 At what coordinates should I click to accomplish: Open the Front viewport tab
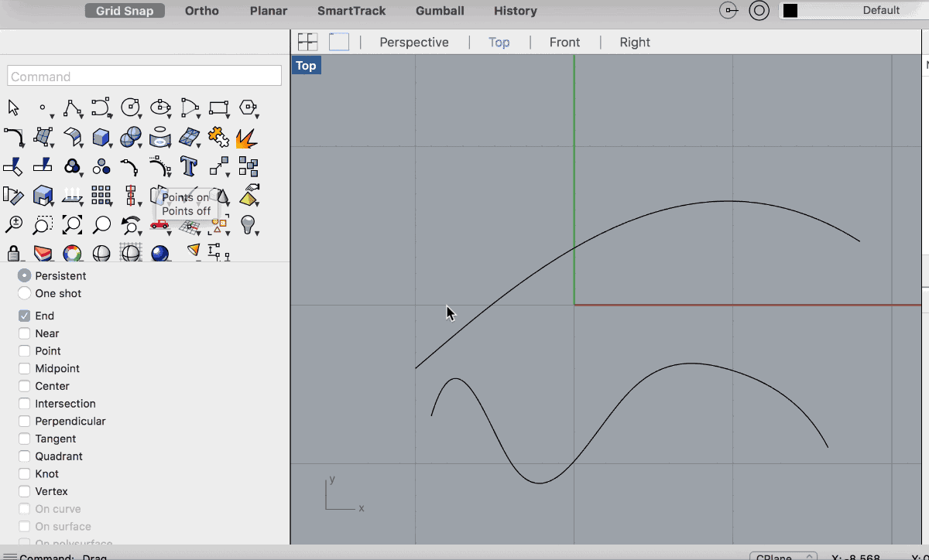[x=564, y=43]
